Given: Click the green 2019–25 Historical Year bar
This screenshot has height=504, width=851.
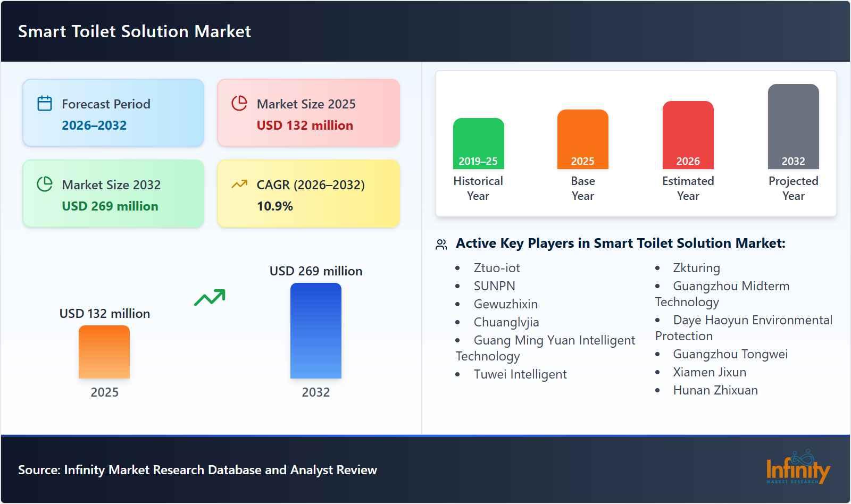Looking at the screenshot, I should (x=478, y=144).
